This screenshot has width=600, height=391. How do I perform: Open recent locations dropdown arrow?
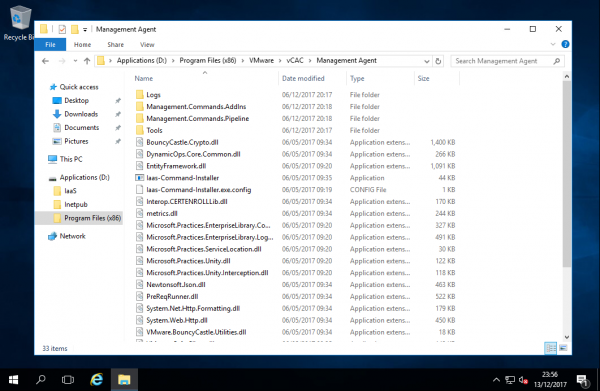pyautogui.click(x=75, y=61)
